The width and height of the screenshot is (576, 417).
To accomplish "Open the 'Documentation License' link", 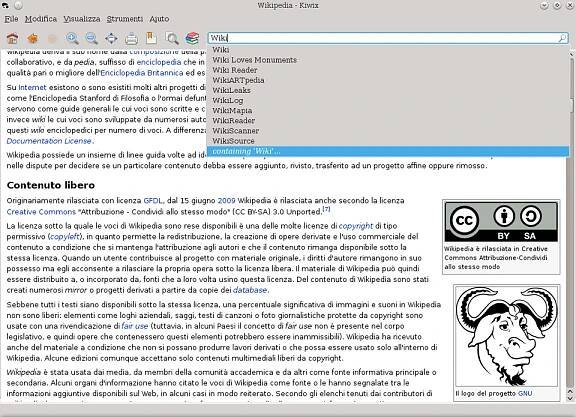I will (x=49, y=141).
